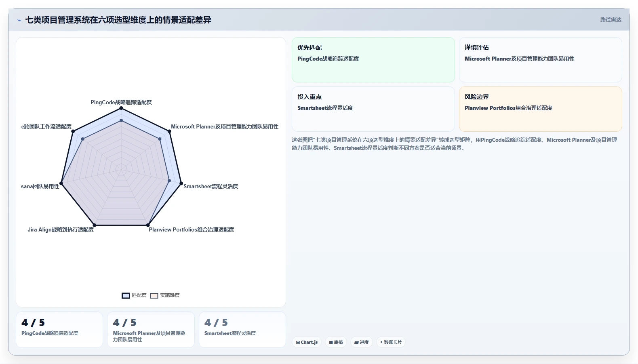638x364 pixels.
Task: Select the outer 匹配度 point on the Microsoft Planner axis
Action: [x=169, y=131]
